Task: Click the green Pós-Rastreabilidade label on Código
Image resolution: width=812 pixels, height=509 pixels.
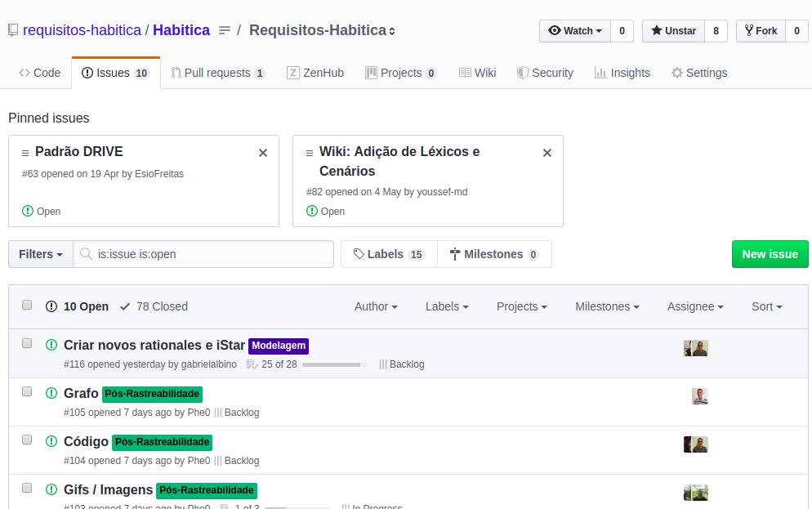Action: point(162,442)
